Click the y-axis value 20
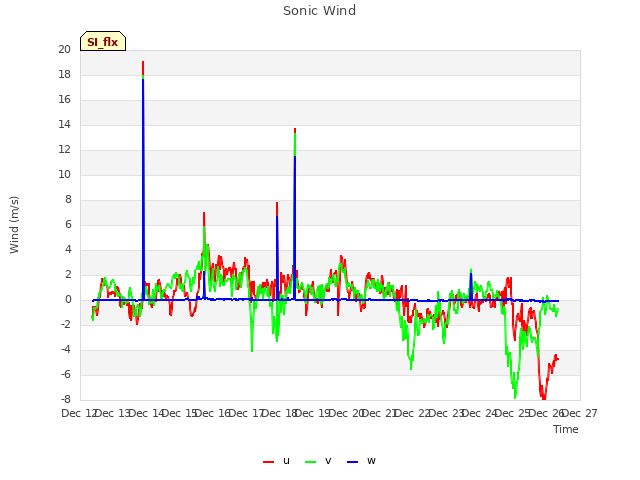Image resolution: width=640 pixels, height=480 pixels. pyautogui.click(x=64, y=49)
